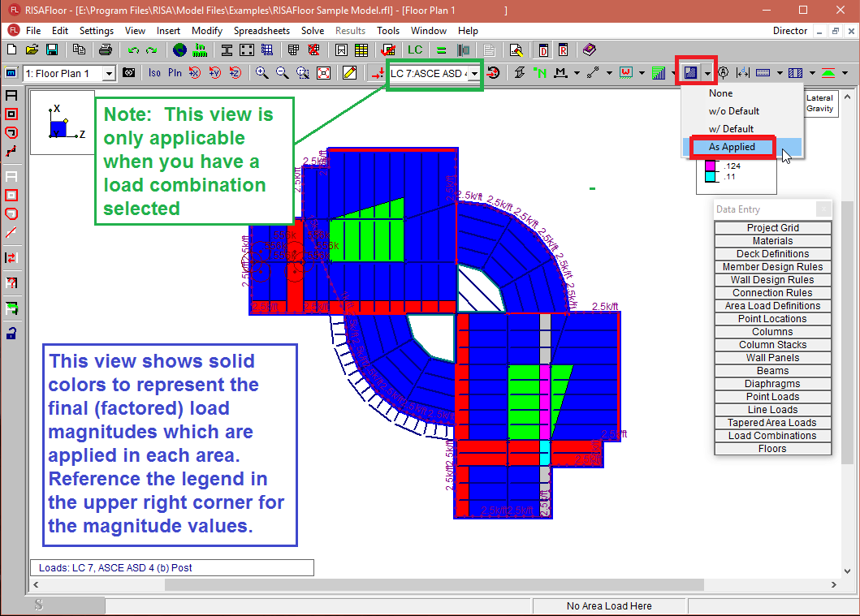Toggle the R window button beside Director
Image resolution: width=860 pixels, height=616 pixels.
pyautogui.click(x=561, y=50)
